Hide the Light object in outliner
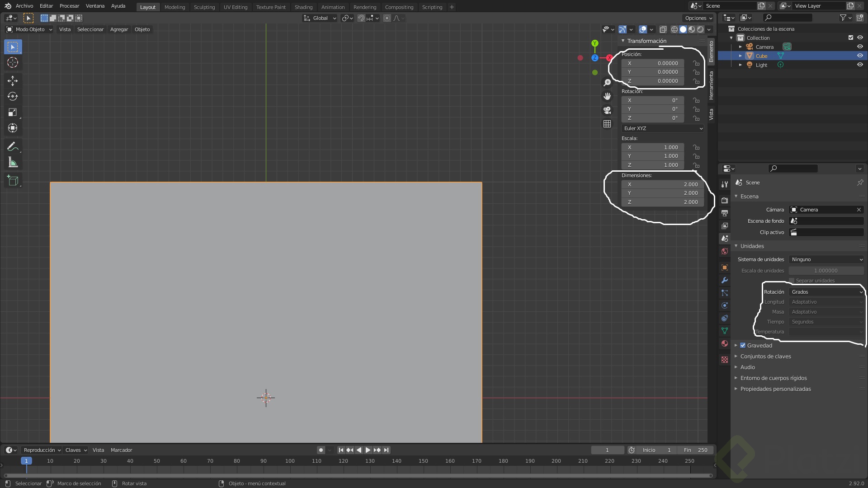The width and height of the screenshot is (868, 488). [x=860, y=65]
